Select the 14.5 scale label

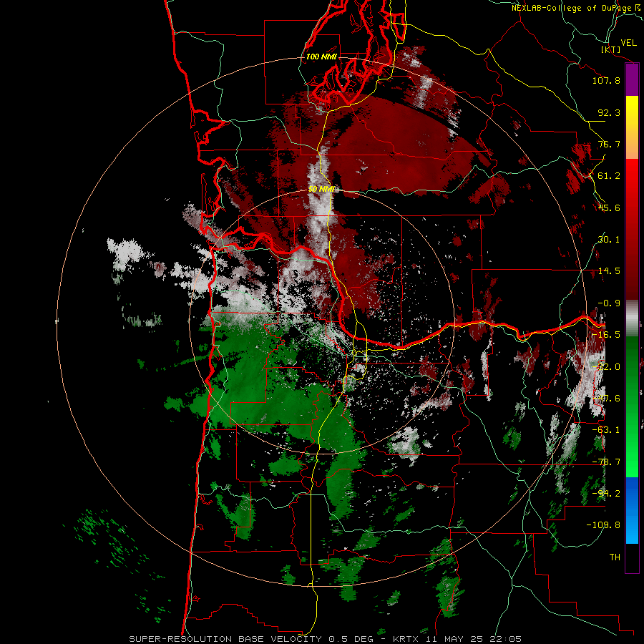[609, 271]
